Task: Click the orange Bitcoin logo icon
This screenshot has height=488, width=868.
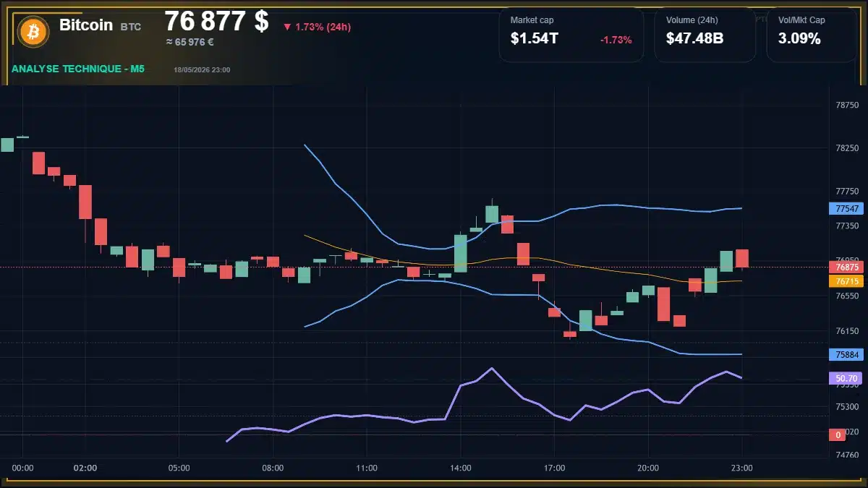Action: 33,30
